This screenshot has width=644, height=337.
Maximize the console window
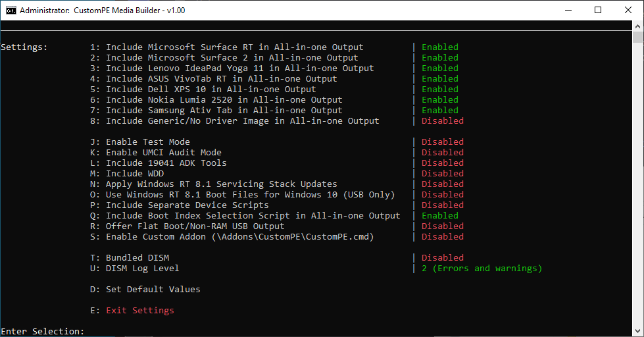point(598,11)
